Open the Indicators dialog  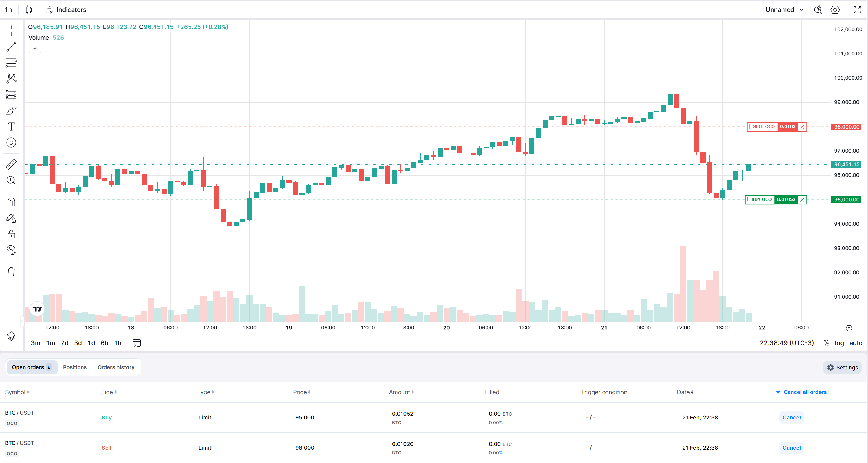[66, 10]
